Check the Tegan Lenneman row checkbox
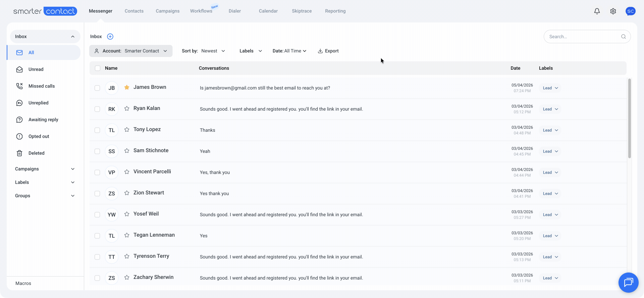644x298 pixels. [x=97, y=236]
